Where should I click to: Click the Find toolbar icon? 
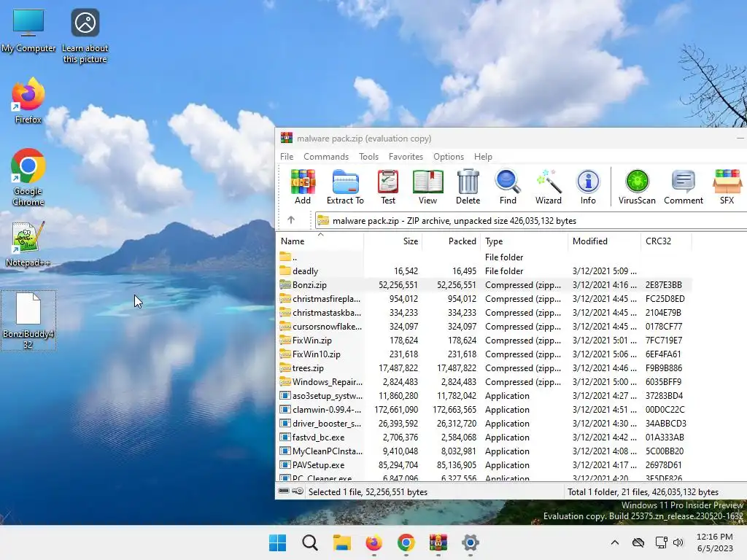(x=508, y=187)
